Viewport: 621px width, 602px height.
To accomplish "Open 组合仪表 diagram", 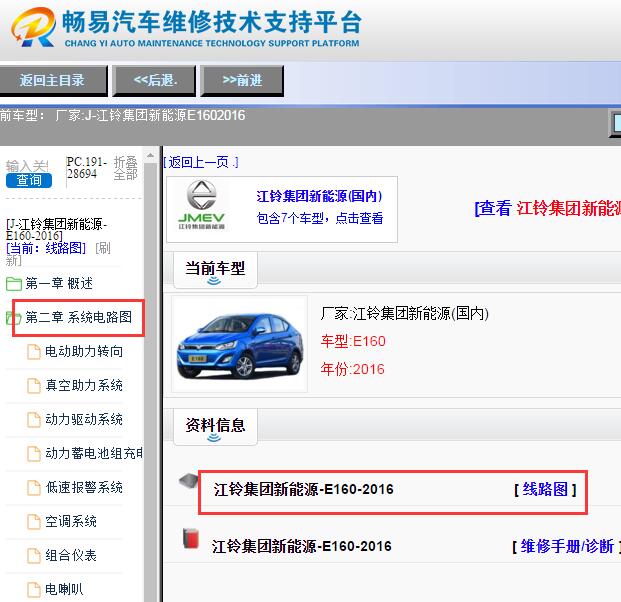I will click(x=71, y=556).
